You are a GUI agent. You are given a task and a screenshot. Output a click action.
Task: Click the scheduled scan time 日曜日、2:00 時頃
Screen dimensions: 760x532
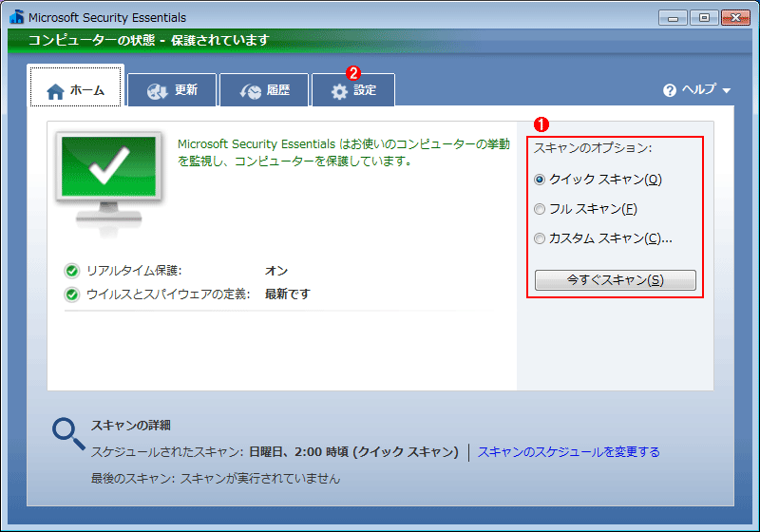click(x=298, y=451)
